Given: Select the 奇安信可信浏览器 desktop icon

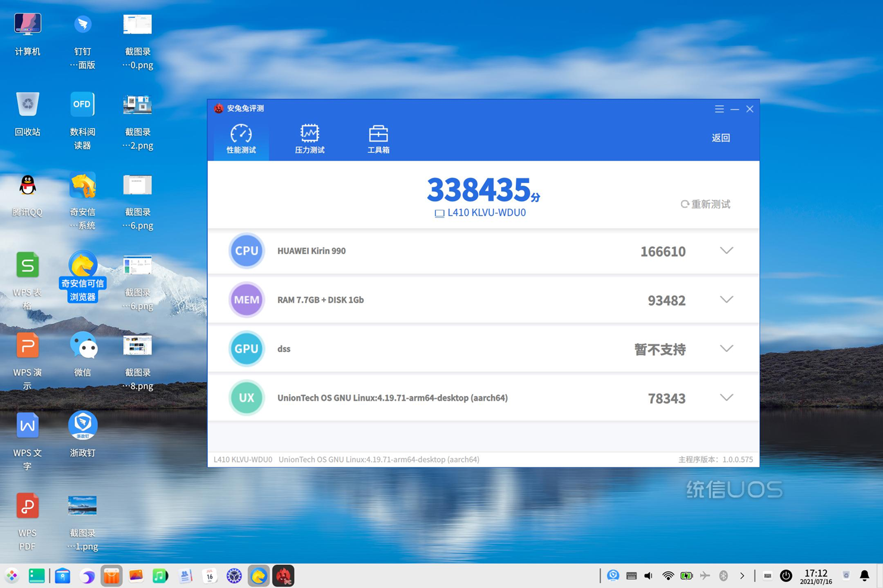Looking at the screenshot, I should 83,276.
